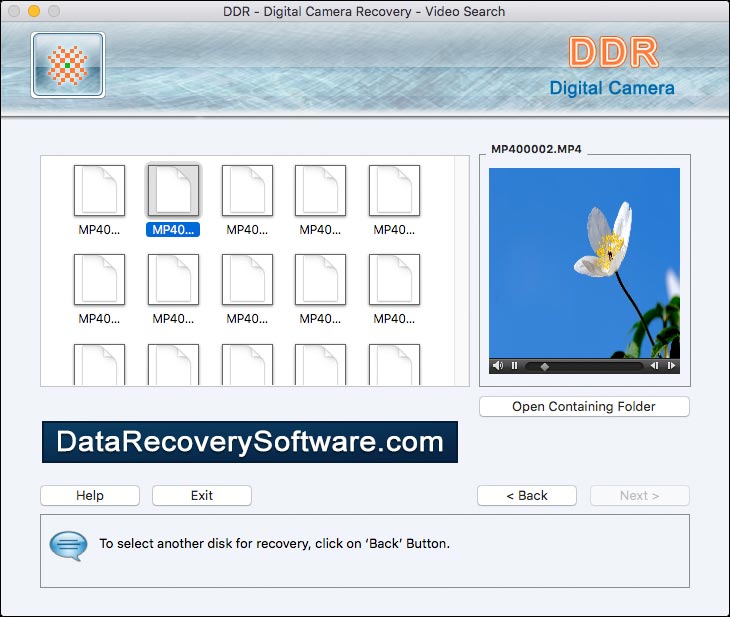Select the third file in second row

click(247, 280)
